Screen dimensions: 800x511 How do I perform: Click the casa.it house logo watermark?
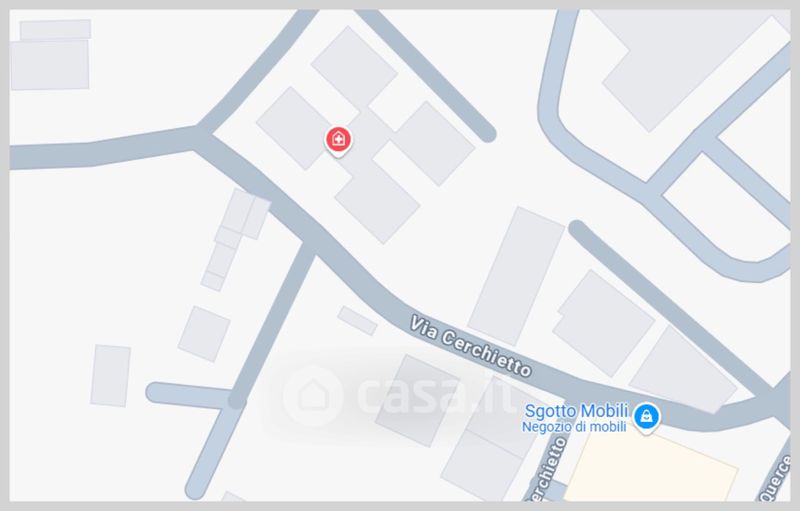point(312,396)
